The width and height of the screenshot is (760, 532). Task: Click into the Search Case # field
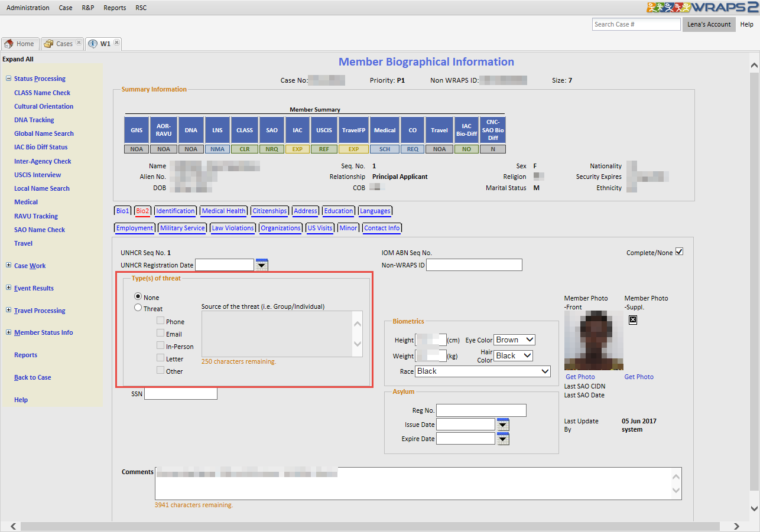pos(636,24)
